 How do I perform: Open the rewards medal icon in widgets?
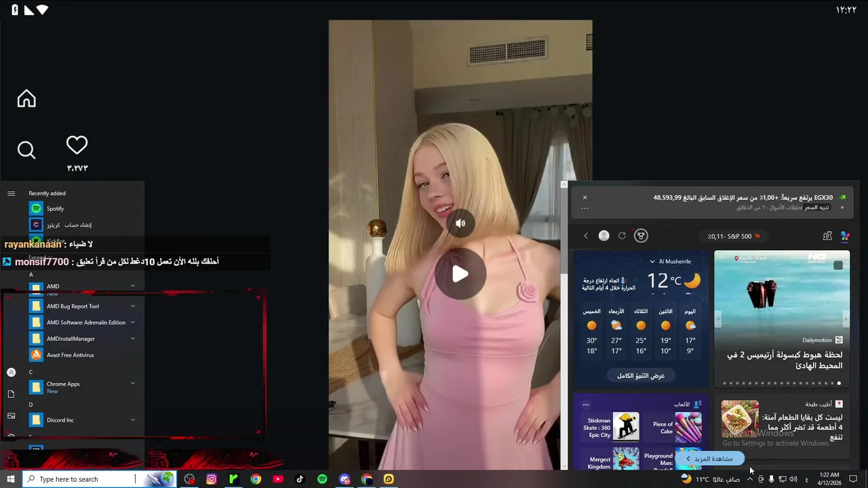641,236
